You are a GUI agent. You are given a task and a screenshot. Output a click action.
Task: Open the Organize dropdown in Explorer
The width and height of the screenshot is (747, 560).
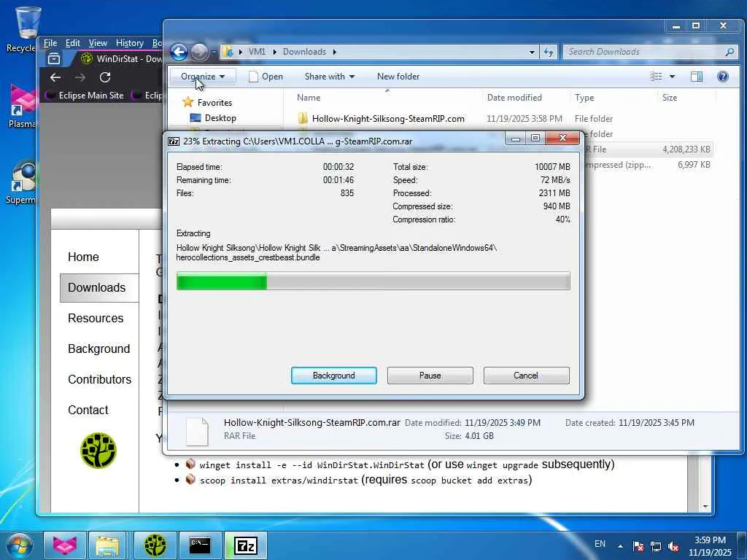203,76
